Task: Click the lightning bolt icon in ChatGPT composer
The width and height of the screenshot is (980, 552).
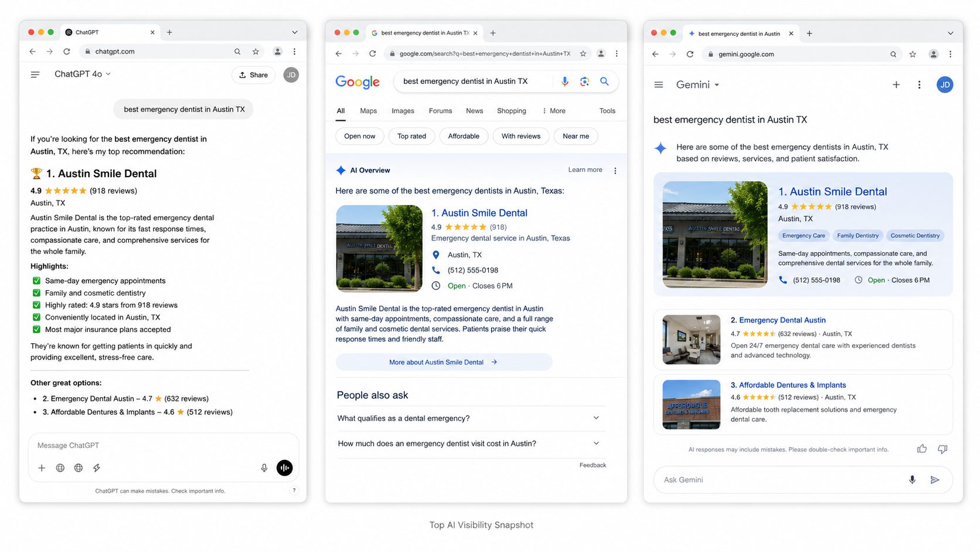Action: pos(97,468)
